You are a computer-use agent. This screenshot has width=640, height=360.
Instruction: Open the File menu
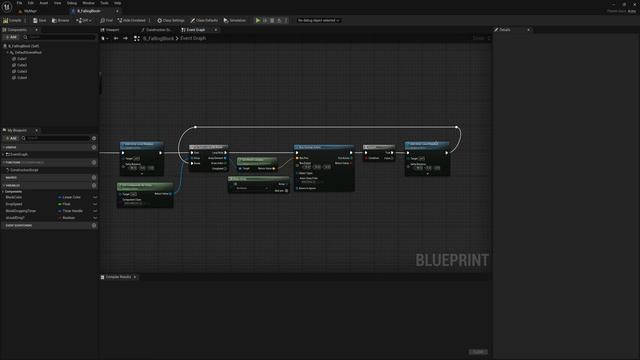point(19,3)
